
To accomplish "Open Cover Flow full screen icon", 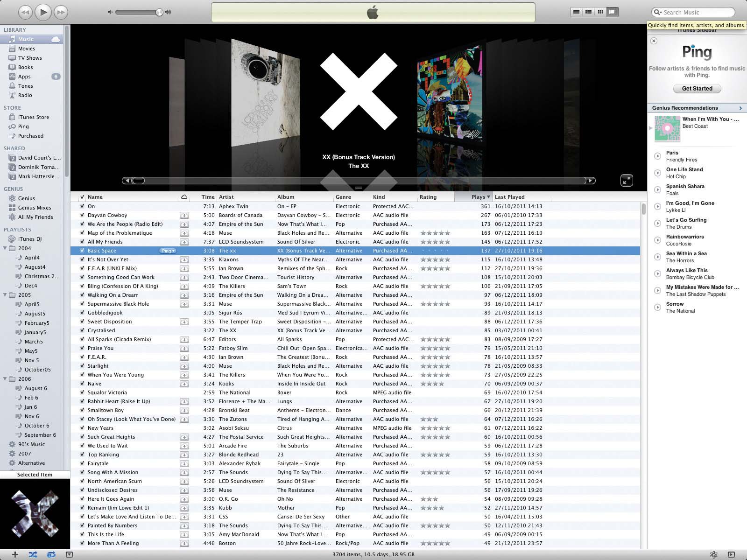I will 627,180.
